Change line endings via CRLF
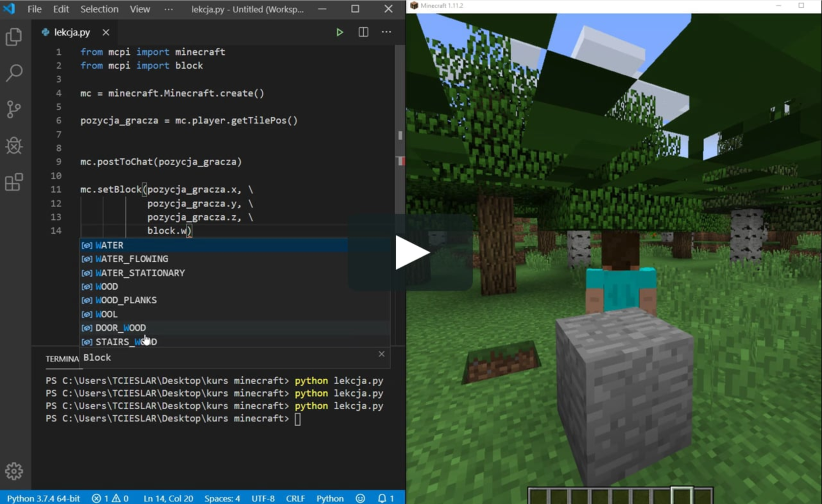The width and height of the screenshot is (822, 504). (x=296, y=498)
